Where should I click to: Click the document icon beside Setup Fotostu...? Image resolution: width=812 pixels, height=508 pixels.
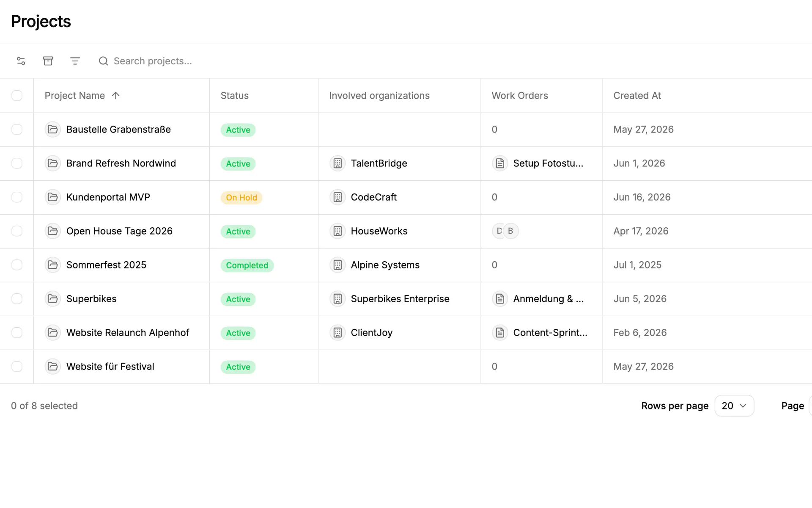(x=500, y=163)
